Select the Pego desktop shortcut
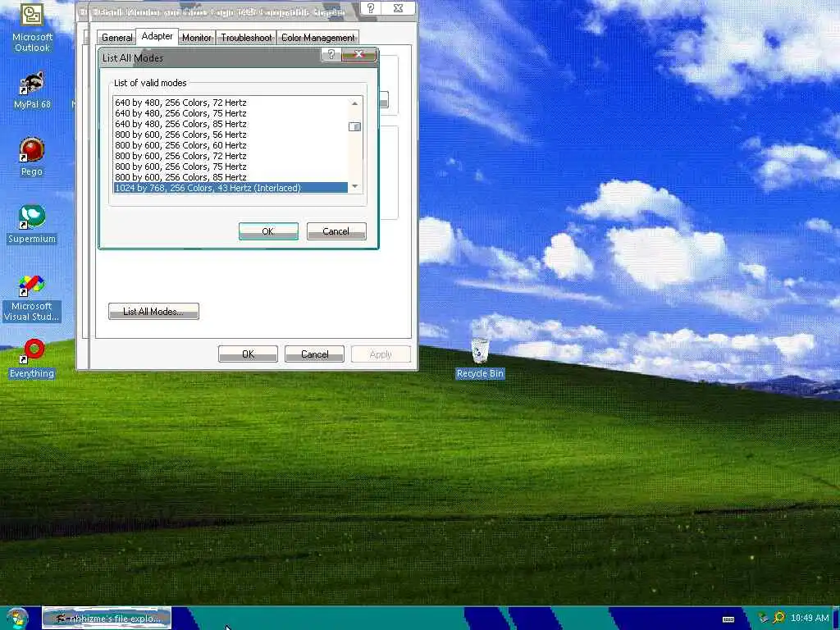The image size is (840, 630). coord(32,157)
